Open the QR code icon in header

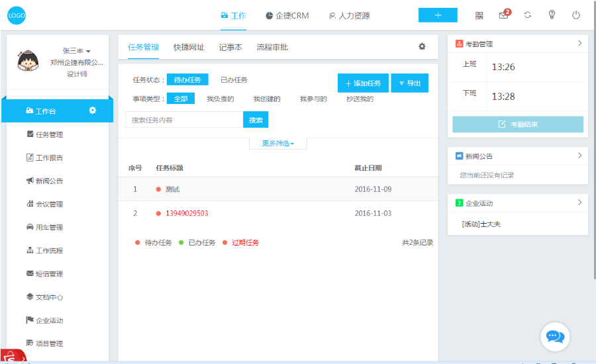coord(479,15)
